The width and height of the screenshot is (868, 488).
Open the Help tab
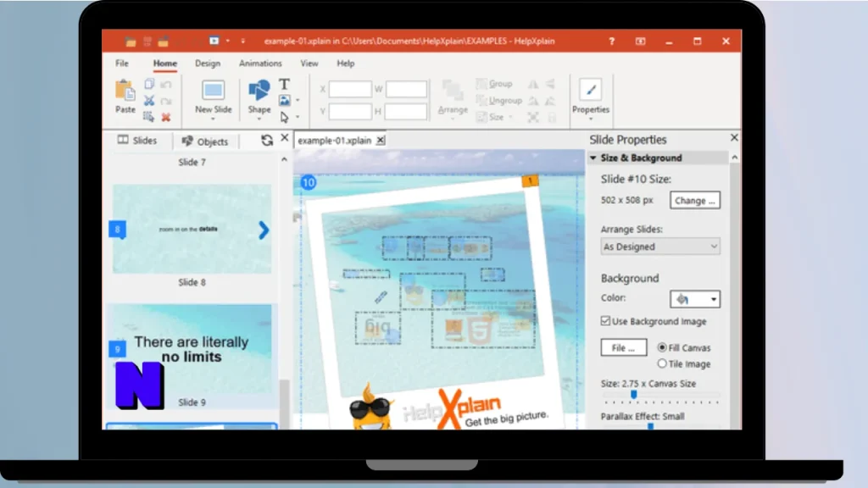coord(346,63)
